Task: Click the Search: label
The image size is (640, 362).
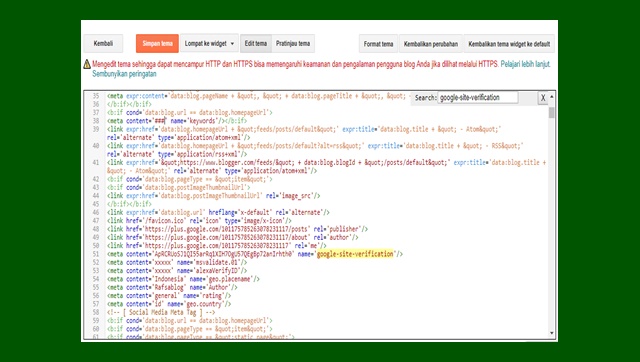Action: pos(425,98)
